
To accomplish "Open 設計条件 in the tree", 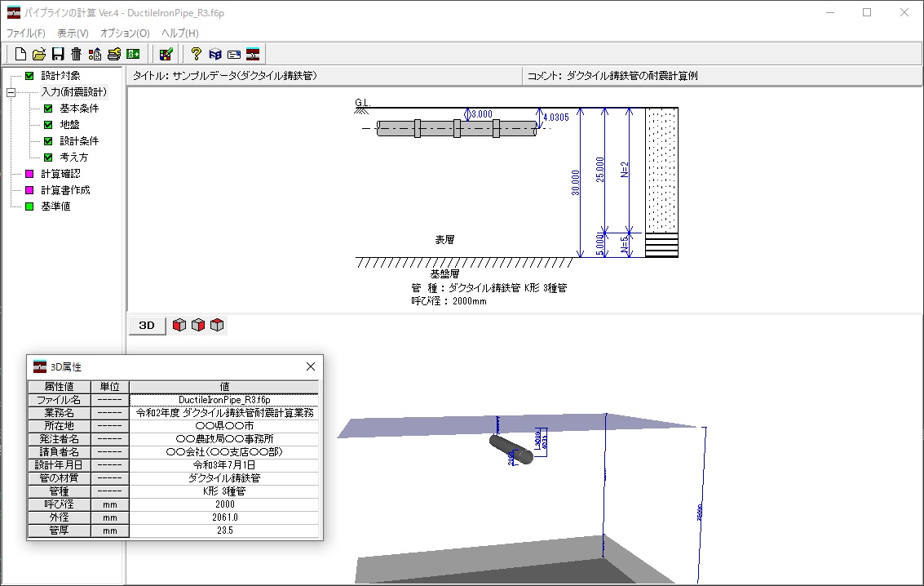I will (79, 141).
